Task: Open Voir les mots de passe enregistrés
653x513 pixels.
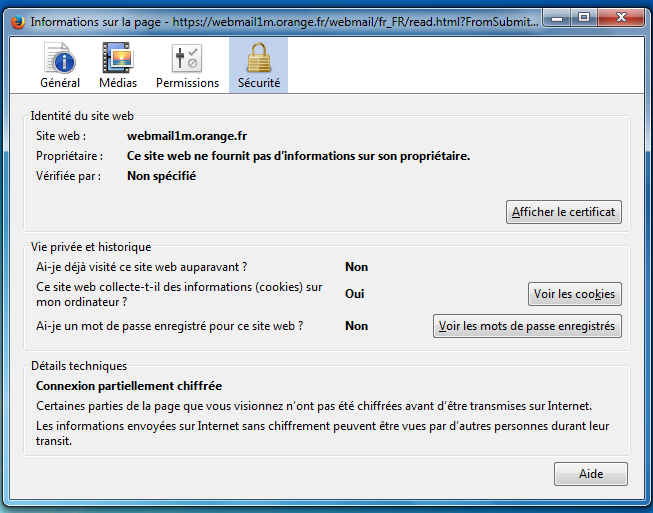Action: (527, 326)
